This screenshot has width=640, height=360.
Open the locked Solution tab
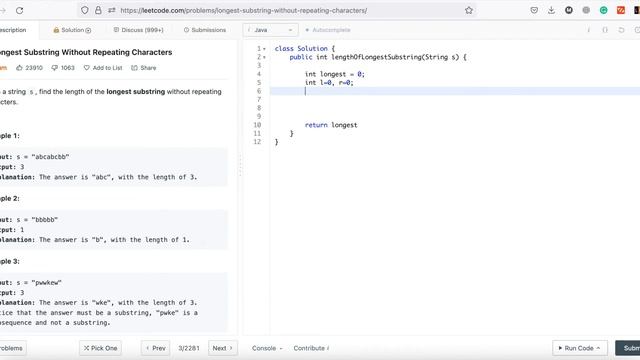pos(72,30)
